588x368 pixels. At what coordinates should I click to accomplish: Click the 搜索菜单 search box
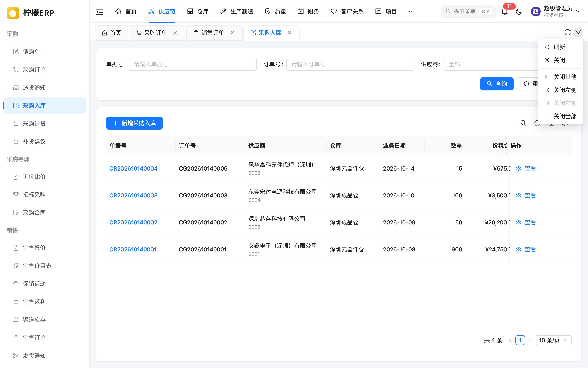(468, 11)
